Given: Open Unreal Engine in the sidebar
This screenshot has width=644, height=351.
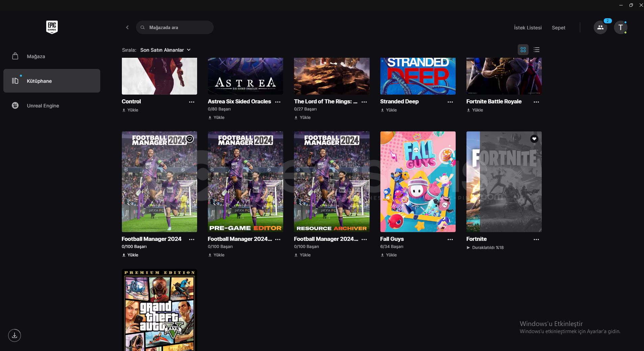Looking at the screenshot, I should tap(52, 105).
